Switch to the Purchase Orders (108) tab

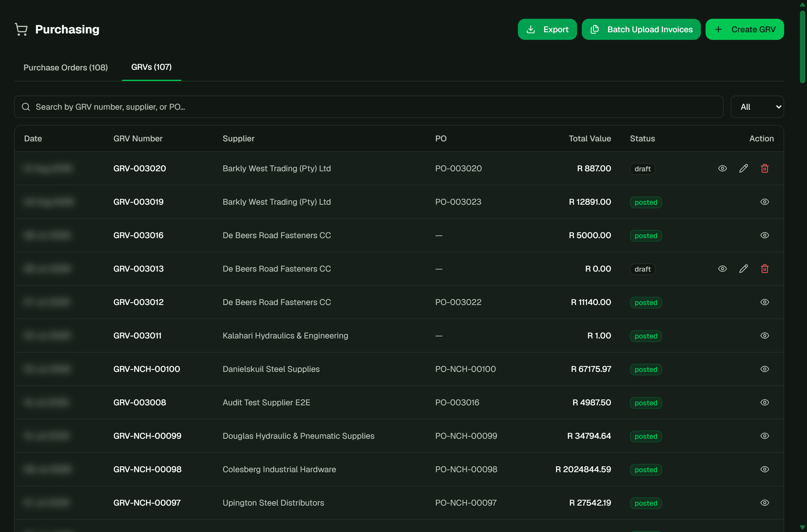[65, 67]
